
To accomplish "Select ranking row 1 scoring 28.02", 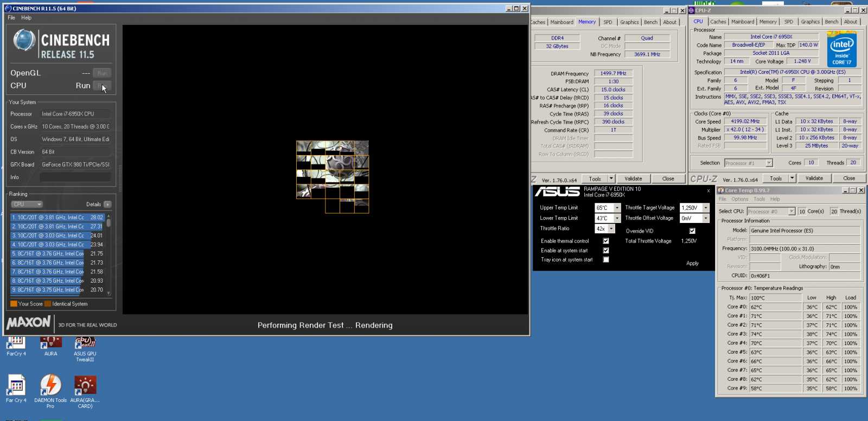I will click(58, 218).
